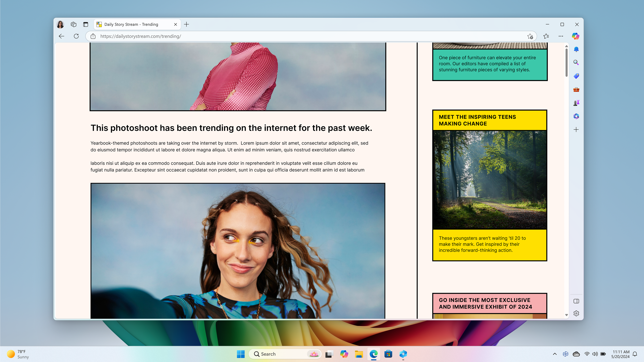Select the Daily Story Stream - Trending tab

137,24
